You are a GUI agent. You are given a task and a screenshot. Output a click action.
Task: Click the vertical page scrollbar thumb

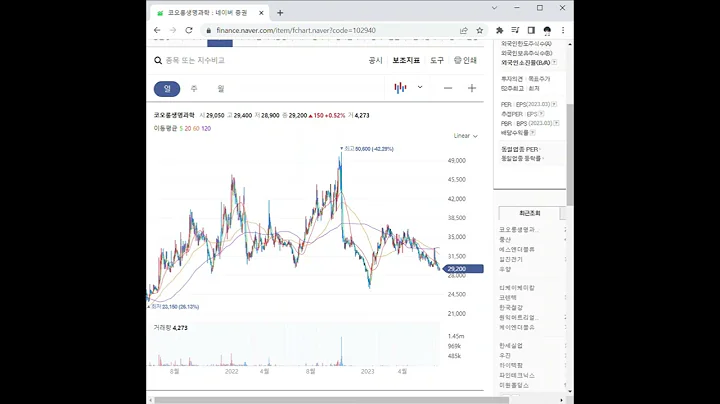coord(570,155)
